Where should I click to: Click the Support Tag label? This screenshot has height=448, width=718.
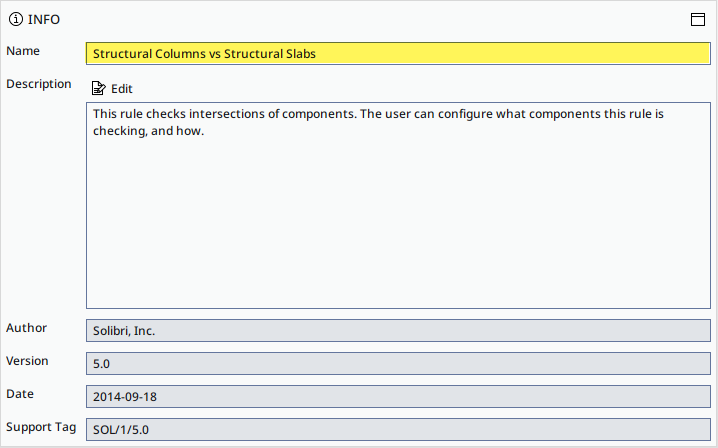[x=41, y=427]
